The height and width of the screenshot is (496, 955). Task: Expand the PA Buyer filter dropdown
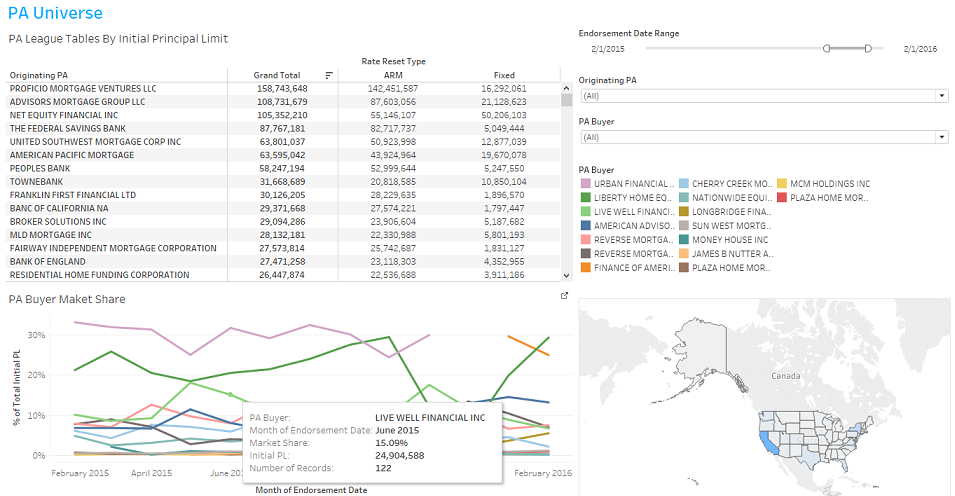pyautogui.click(x=942, y=137)
